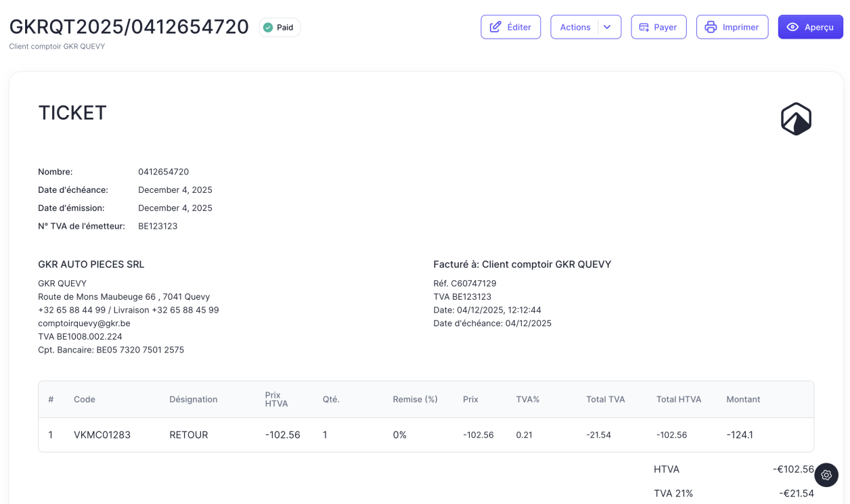This screenshot has width=850, height=504.
Task: Click the Code column header
Action: 85,399
